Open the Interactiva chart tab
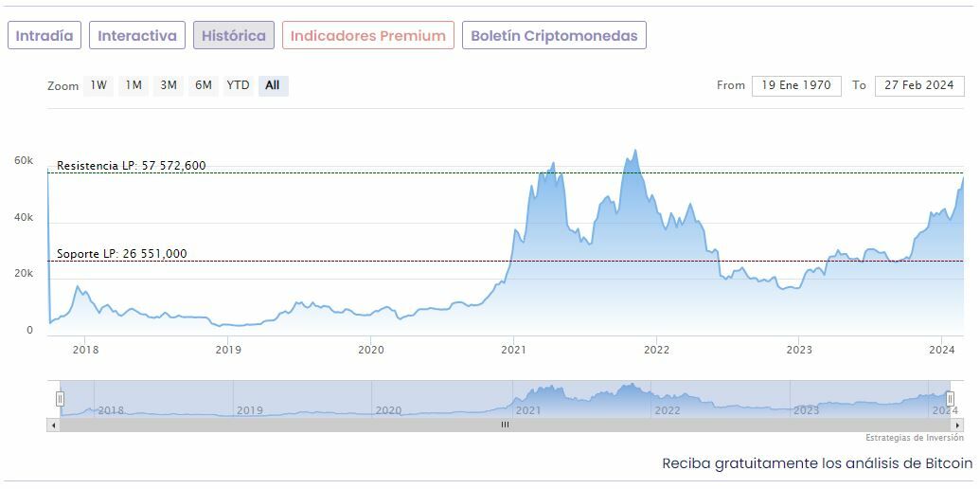 pyautogui.click(x=137, y=36)
